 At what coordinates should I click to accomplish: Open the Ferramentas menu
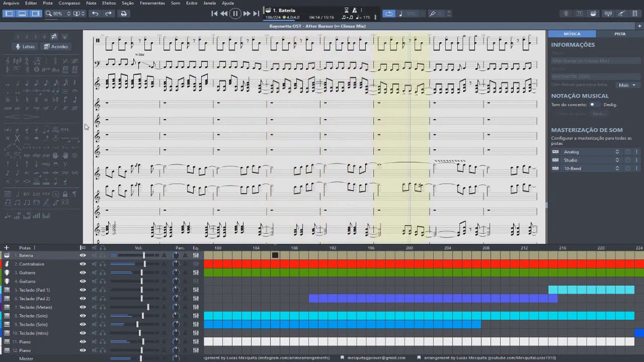[x=152, y=3]
